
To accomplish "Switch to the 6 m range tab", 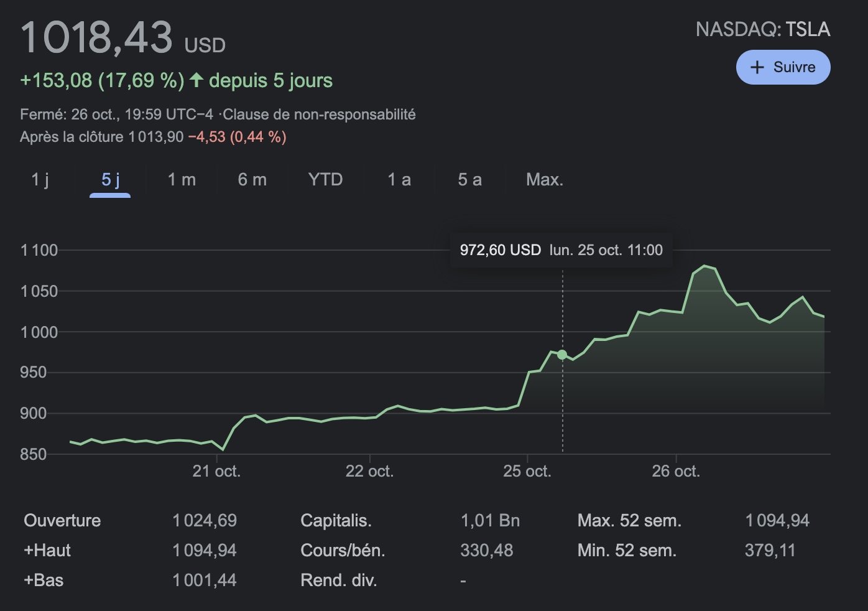I will coord(252,180).
